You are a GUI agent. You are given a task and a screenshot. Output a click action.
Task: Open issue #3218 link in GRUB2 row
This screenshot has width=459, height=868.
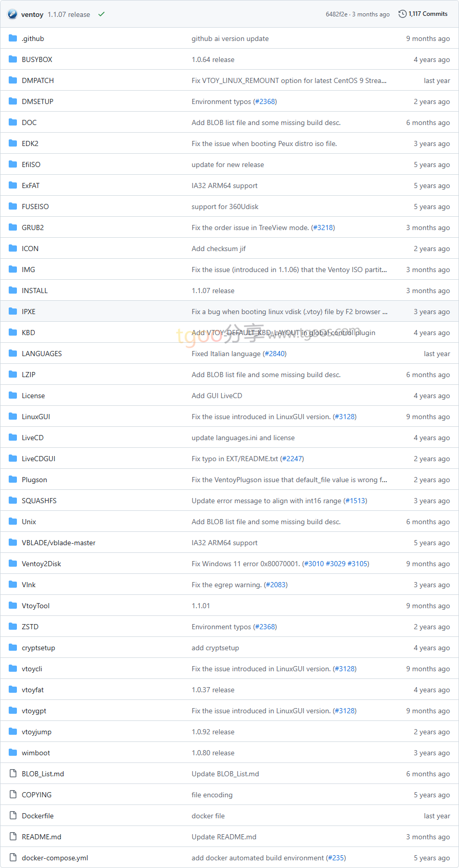click(x=323, y=228)
